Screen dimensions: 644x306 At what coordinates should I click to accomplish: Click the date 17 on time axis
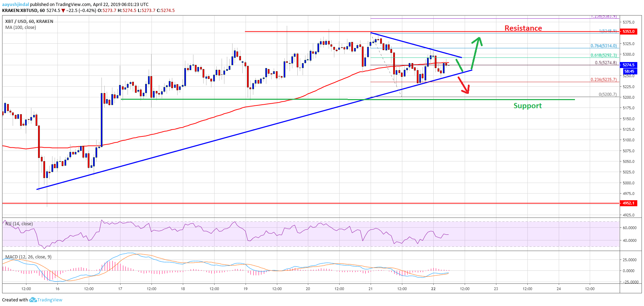point(120,289)
